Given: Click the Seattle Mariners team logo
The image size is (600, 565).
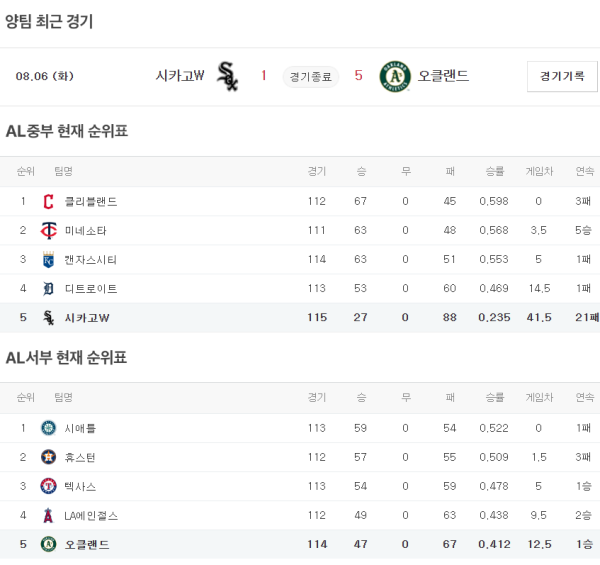Looking at the screenshot, I should pyautogui.click(x=48, y=428).
